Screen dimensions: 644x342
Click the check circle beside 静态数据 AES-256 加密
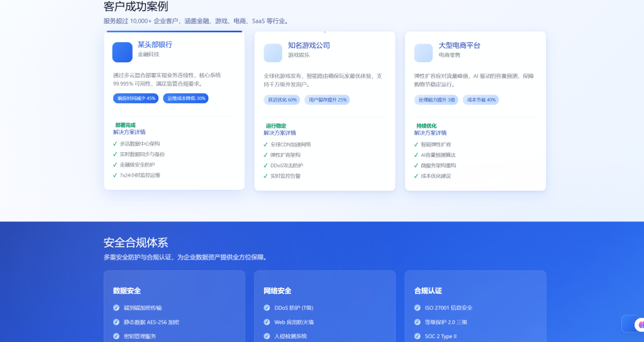click(116, 322)
